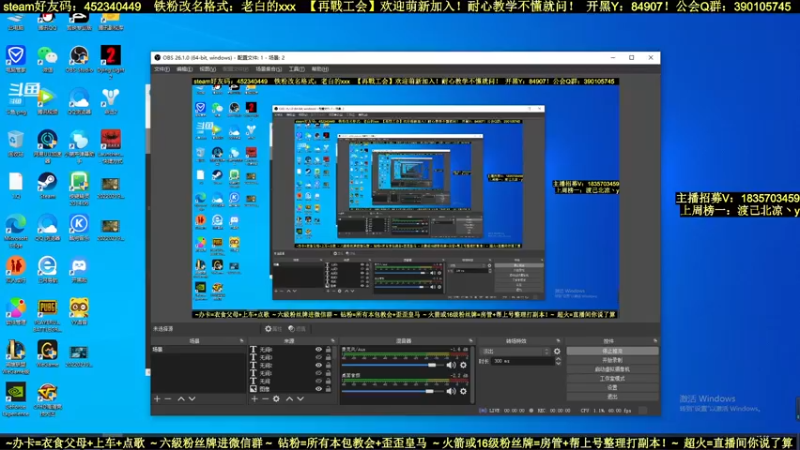The width and height of the screenshot is (800, 450).
Task: Pop out the 来源 dock panel
Action: tap(333, 341)
